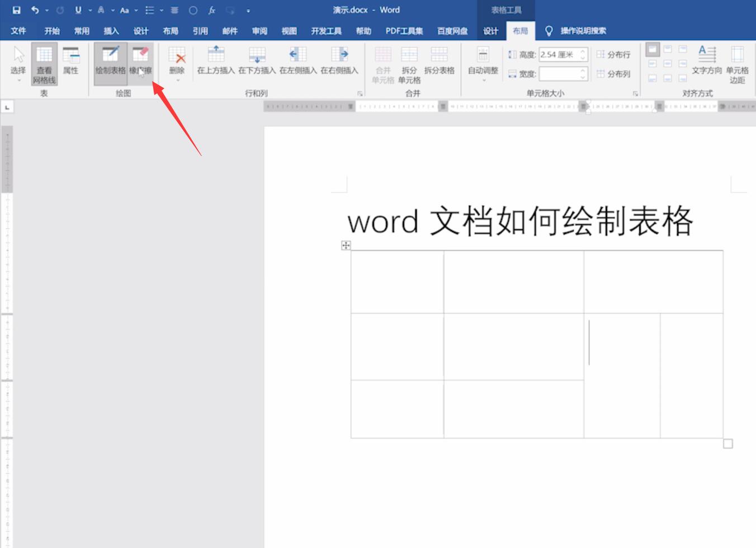Open 单元格边距 cell margins
The image size is (756, 548).
point(737,65)
